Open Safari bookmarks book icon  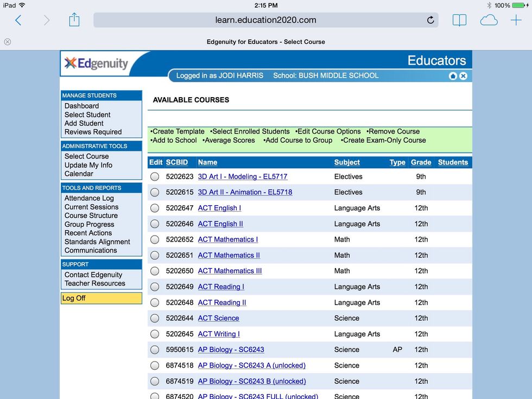pyautogui.click(x=459, y=21)
